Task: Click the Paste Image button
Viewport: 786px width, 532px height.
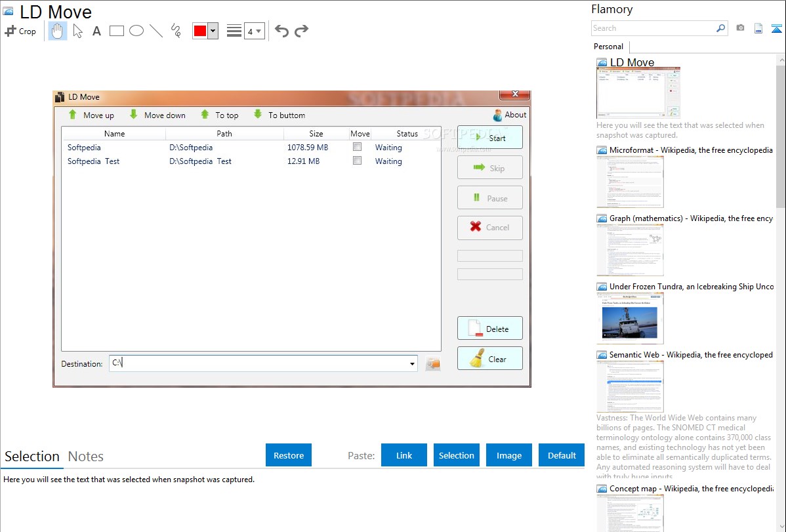Action: [508, 455]
